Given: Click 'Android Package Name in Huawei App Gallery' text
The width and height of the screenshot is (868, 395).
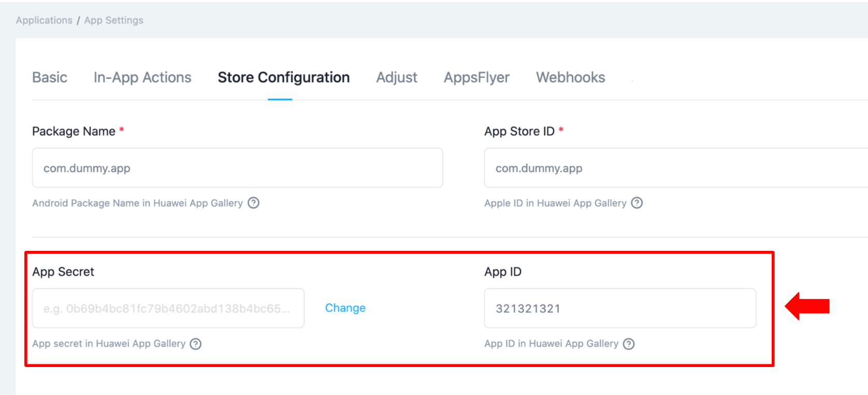Looking at the screenshot, I should pos(137,203).
